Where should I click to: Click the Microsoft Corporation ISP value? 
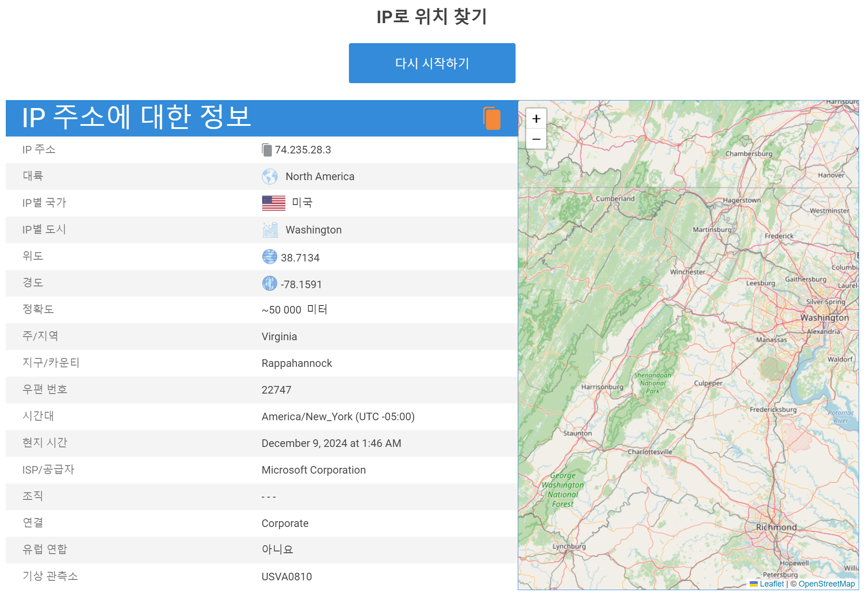tap(313, 470)
